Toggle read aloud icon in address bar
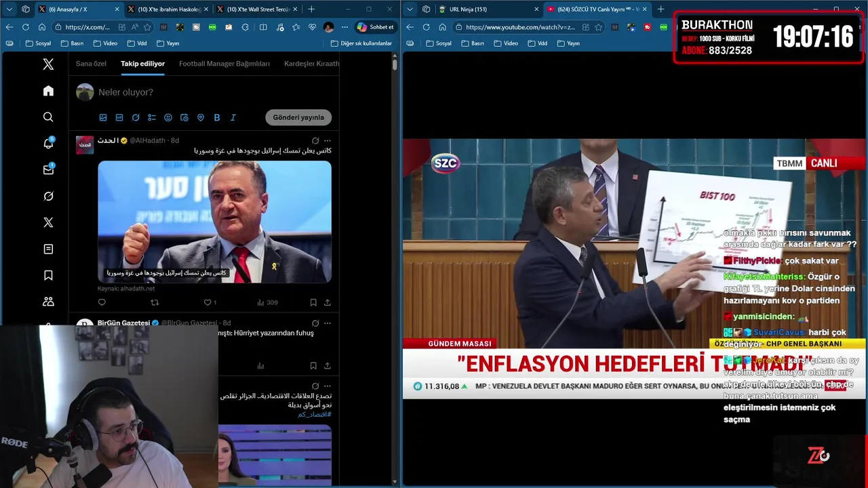The height and width of the screenshot is (488, 868). click(x=135, y=27)
